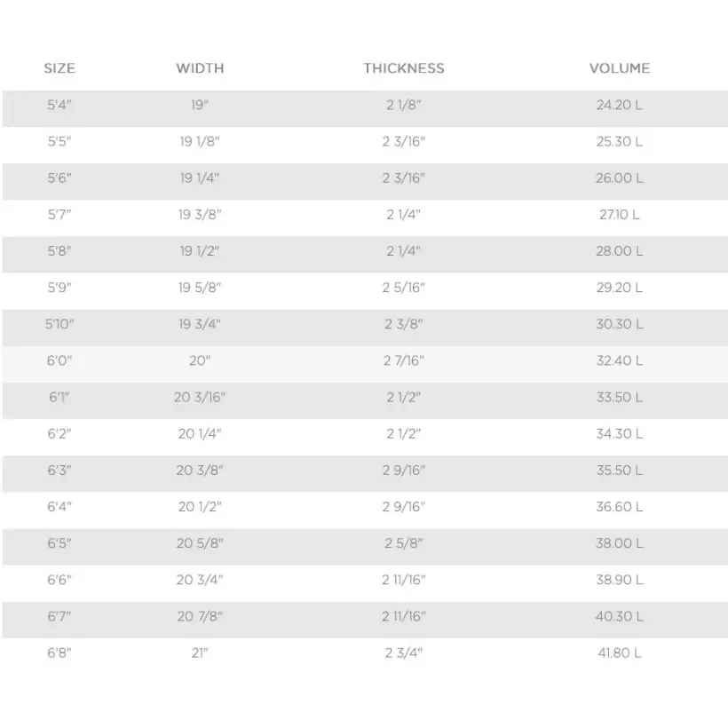Click the 24.20 L volume value
The height and width of the screenshot is (728, 728).
pos(620,105)
